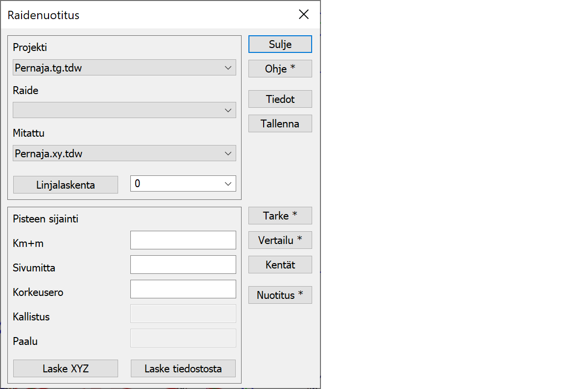This screenshot has width=588, height=389.
Task: Save using the Tallenna button
Action: [280, 123]
